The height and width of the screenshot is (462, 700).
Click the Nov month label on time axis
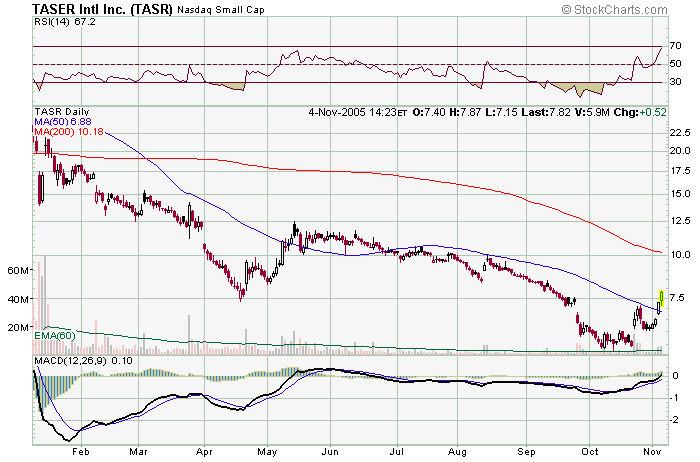point(652,452)
